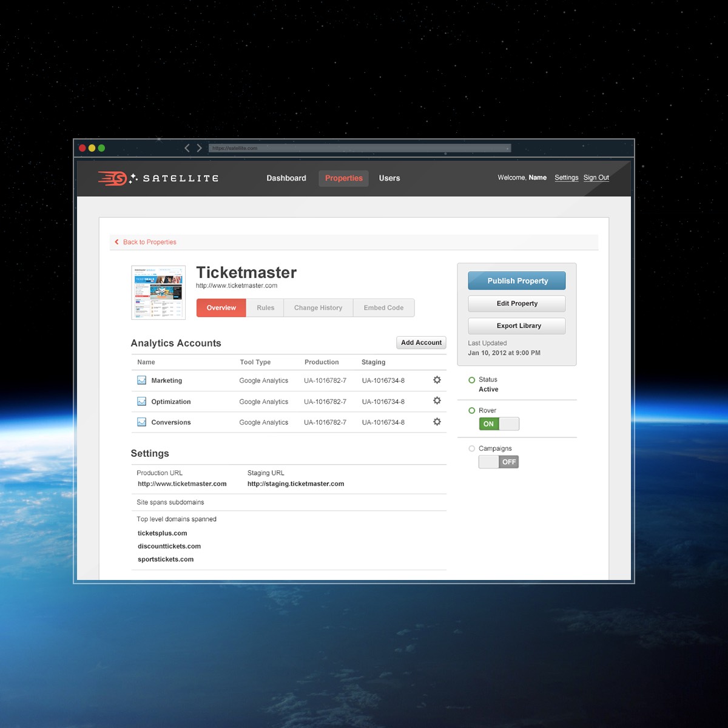Go back with browser back arrow
Image resolution: width=728 pixels, height=728 pixels.
[187, 148]
